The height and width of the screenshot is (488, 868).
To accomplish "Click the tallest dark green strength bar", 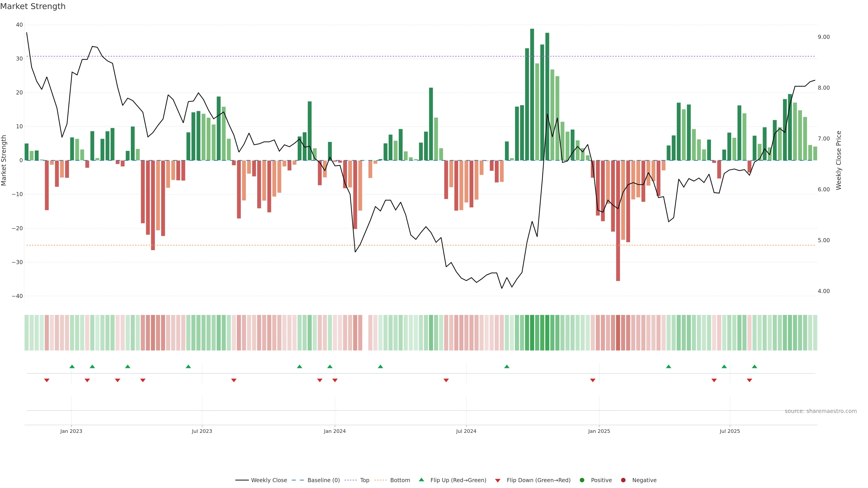I will point(532,94).
